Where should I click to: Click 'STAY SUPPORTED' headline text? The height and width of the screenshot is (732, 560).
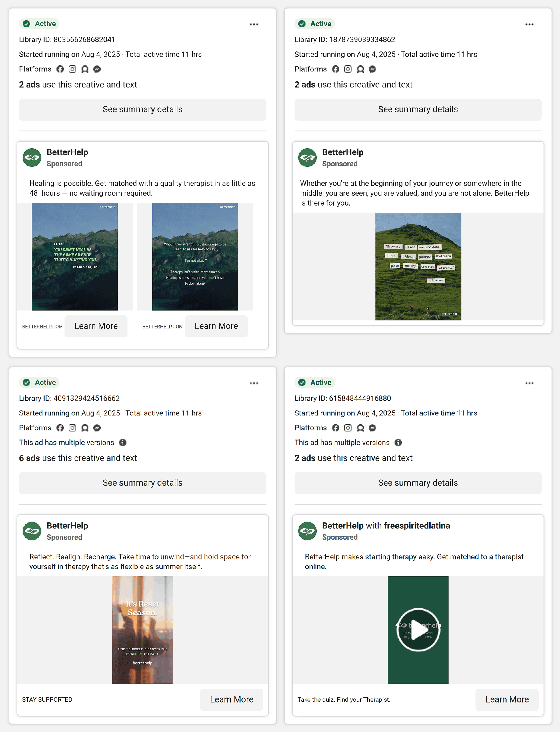point(47,700)
